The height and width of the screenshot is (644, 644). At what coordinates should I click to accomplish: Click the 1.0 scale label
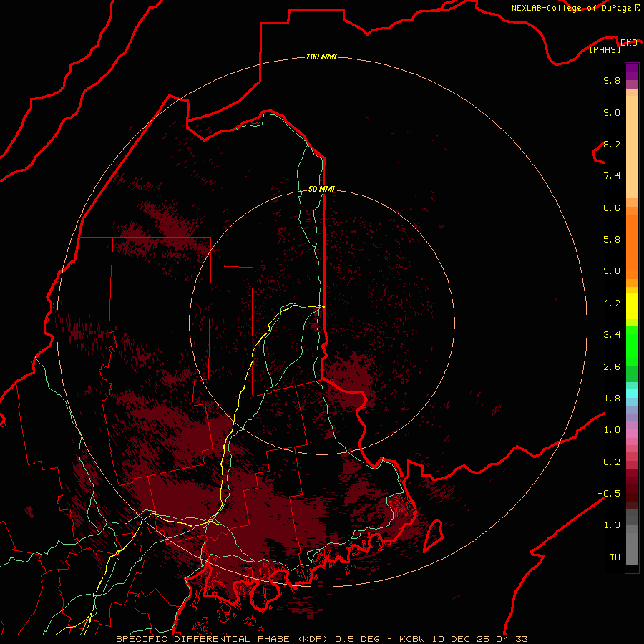click(612, 430)
